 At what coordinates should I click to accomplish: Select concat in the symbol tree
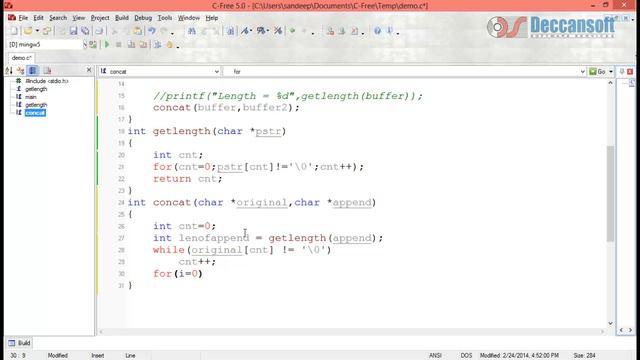pos(35,113)
